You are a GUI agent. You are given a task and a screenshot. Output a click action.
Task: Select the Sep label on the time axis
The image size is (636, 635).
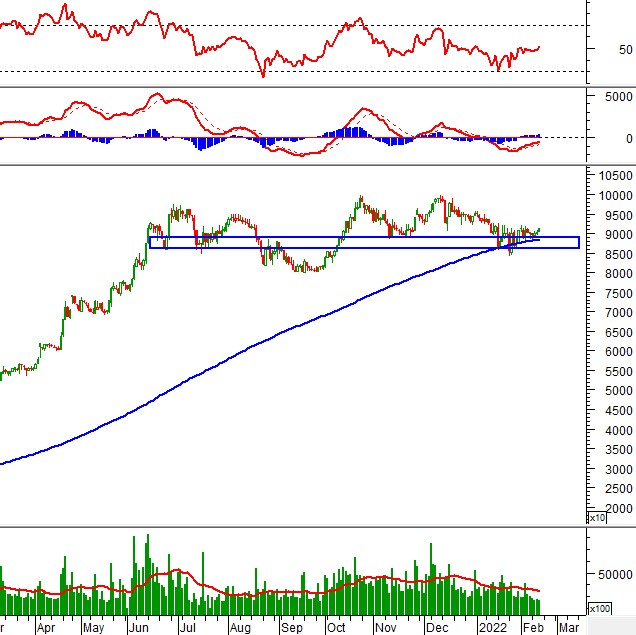tap(292, 628)
